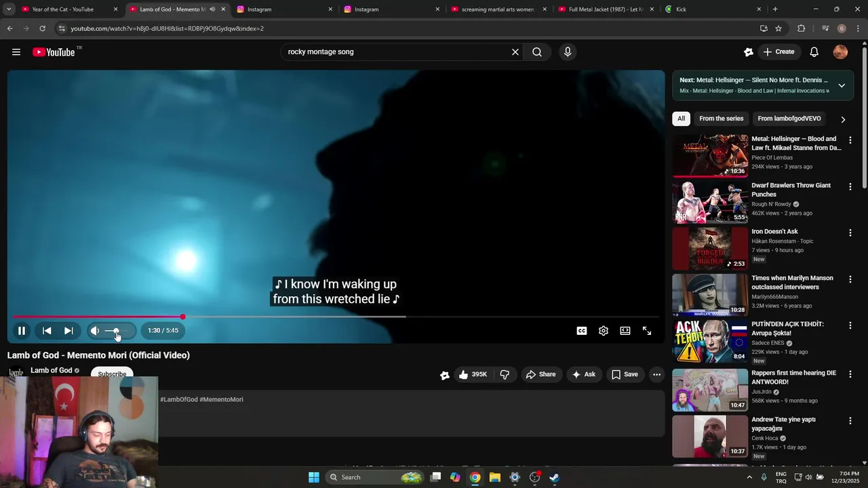Go to the YouTube home logo

(54, 52)
